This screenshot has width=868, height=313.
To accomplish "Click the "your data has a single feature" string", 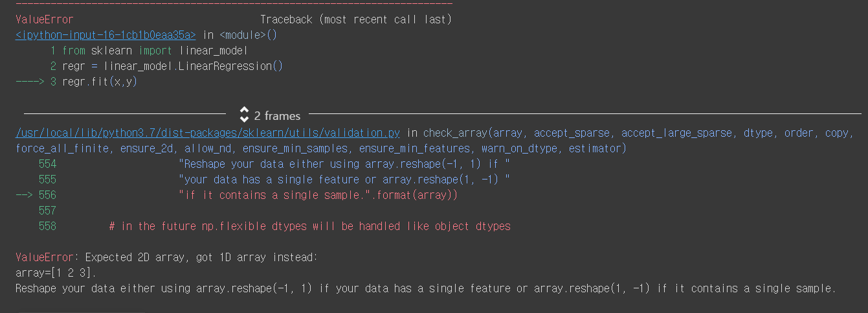I will click(344, 180).
